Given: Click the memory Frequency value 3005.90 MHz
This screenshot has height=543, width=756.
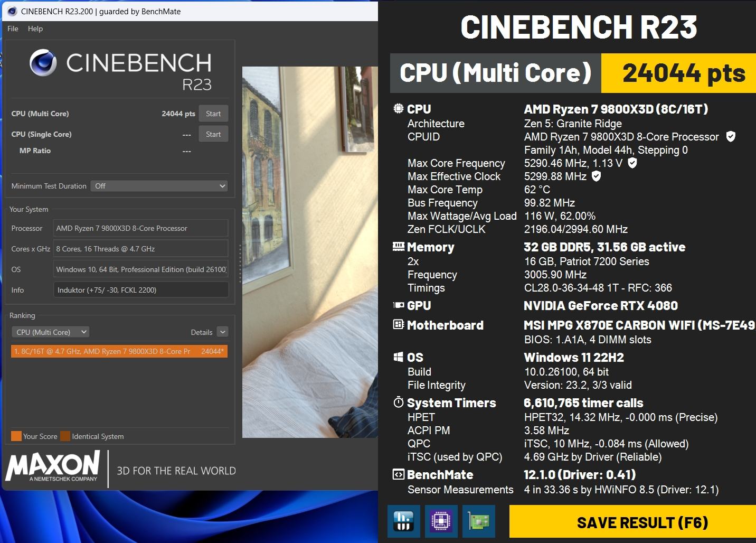Looking at the screenshot, I should pyautogui.click(x=555, y=275).
